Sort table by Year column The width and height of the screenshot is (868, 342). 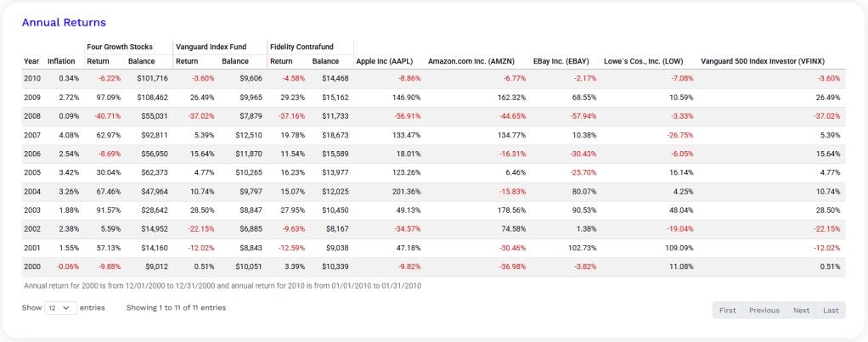[x=31, y=61]
